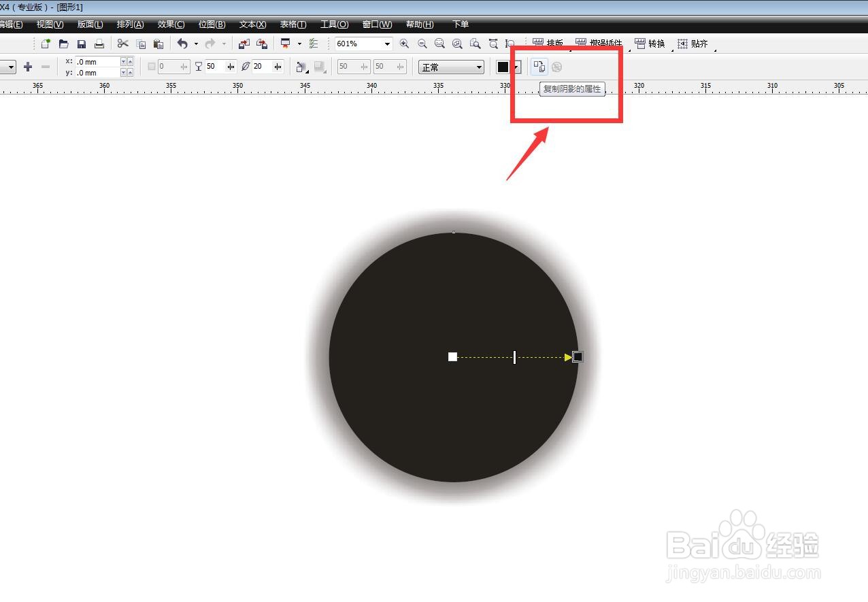Open the 工具(O) menu

click(x=334, y=24)
